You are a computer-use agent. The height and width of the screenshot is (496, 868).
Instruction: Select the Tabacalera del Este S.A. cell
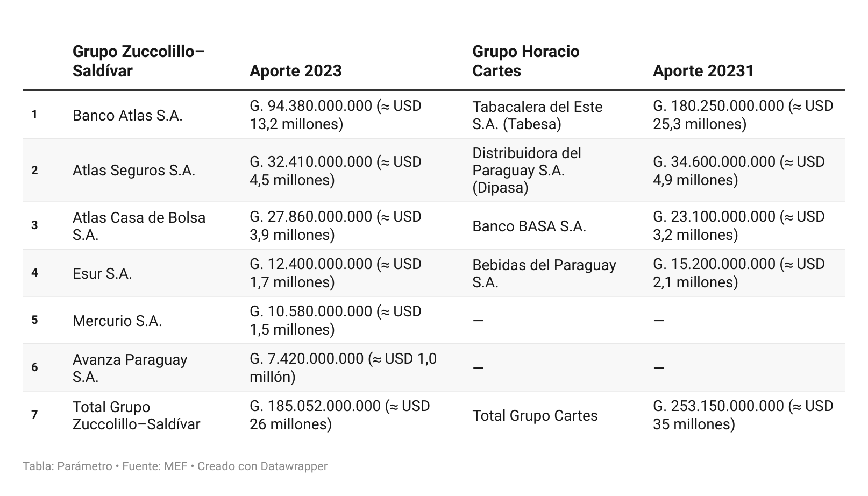click(x=537, y=115)
